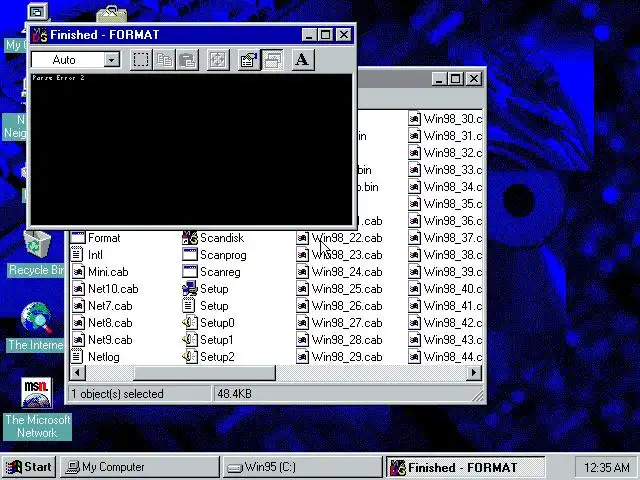
Task: Select Win98_33 cabinet file
Action: coord(445,170)
